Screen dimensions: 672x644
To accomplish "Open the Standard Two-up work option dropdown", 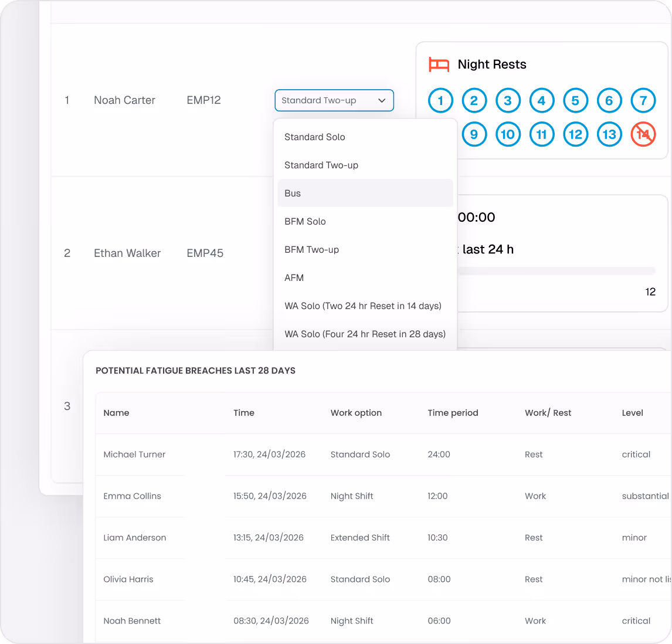I will click(x=334, y=100).
